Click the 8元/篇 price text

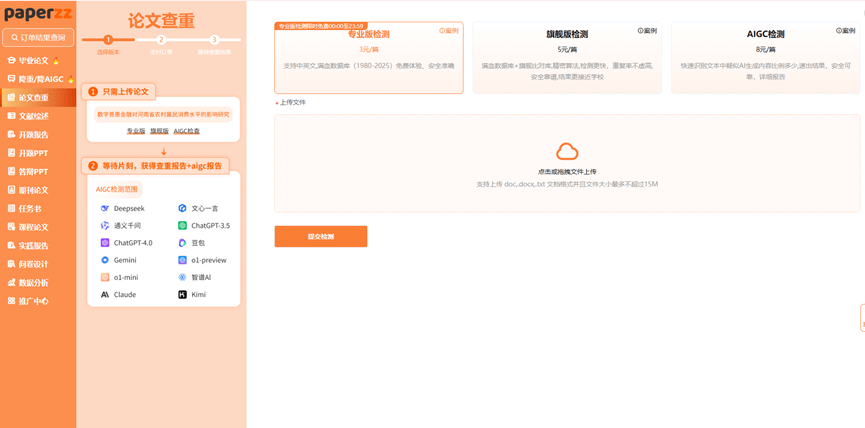click(766, 49)
